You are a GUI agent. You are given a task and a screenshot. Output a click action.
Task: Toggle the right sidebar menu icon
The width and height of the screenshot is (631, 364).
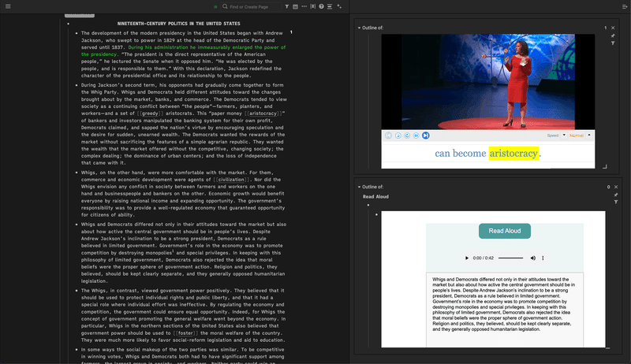pyautogui.click(x=625, y=6)
